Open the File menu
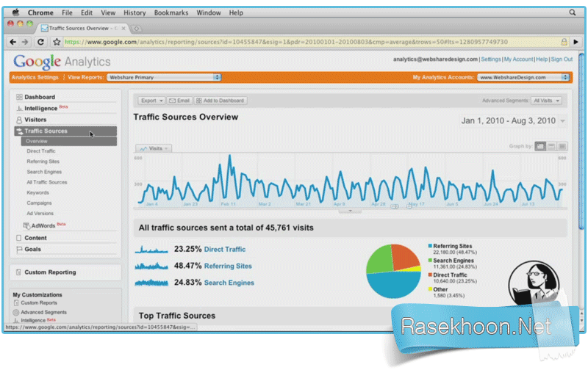The width and height of the screenshot is (588, 370). [67, 12]
